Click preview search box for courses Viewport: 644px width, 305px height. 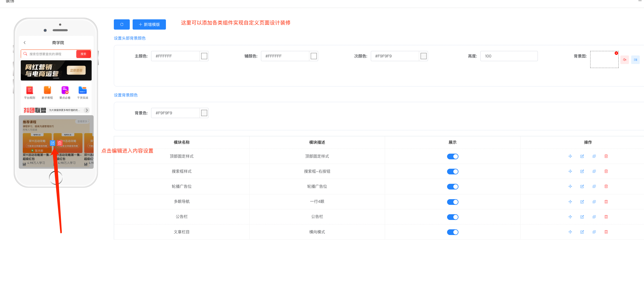pos(49,54)
